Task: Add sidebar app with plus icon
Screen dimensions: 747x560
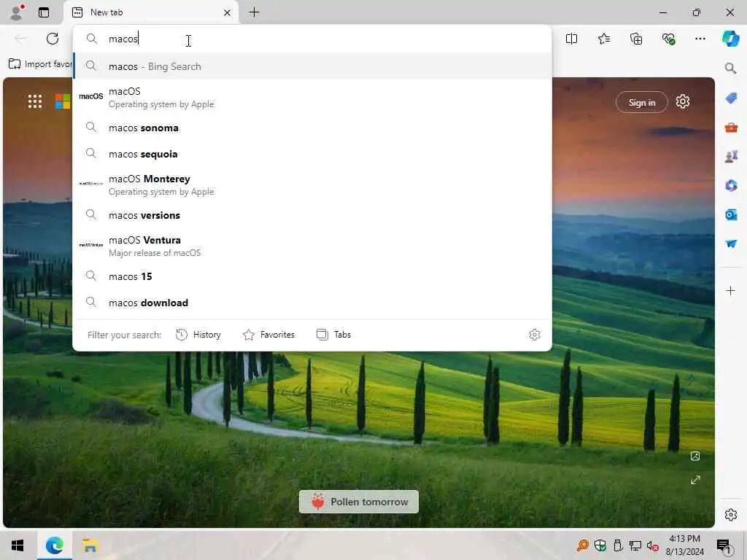Action: tap(730, 290)
